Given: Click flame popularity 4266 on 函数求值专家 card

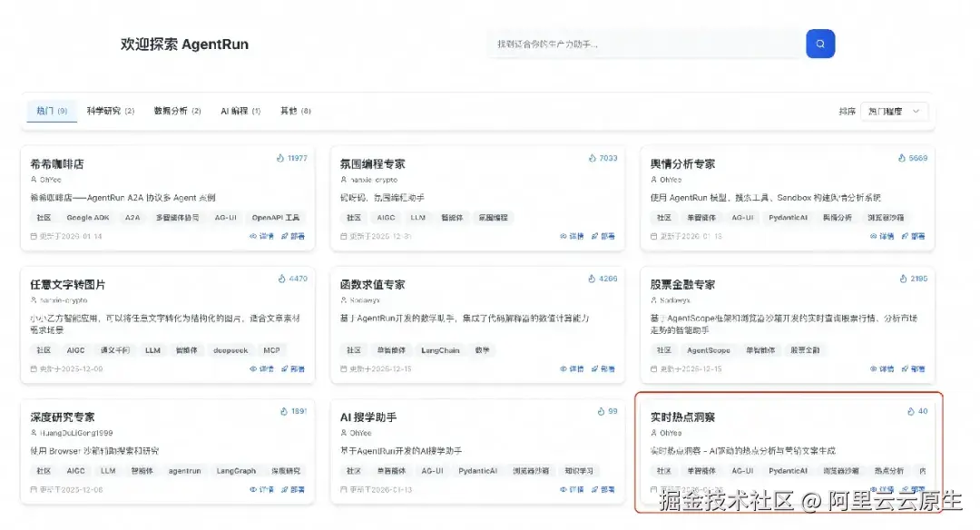Looking at the screenshot, I should (603, 279).
